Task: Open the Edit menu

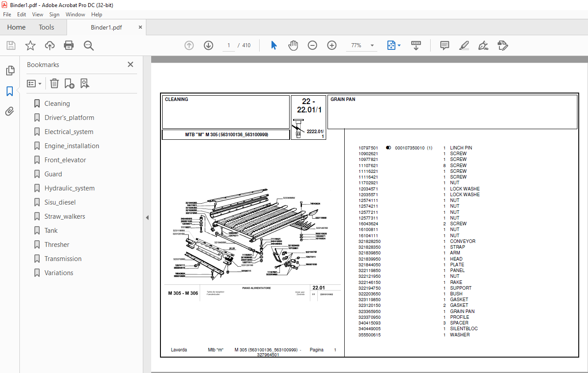Action: point(22,15)
